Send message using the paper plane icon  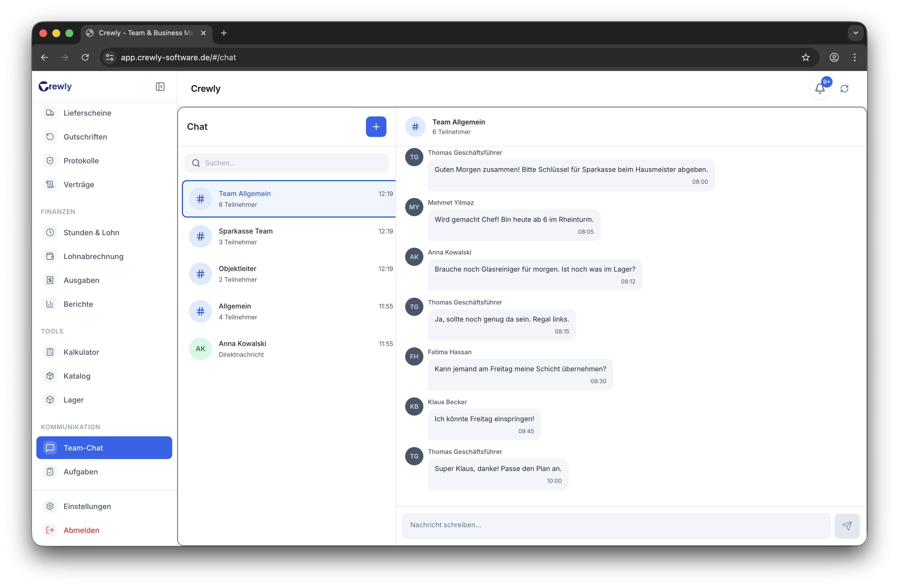point(848,525)
